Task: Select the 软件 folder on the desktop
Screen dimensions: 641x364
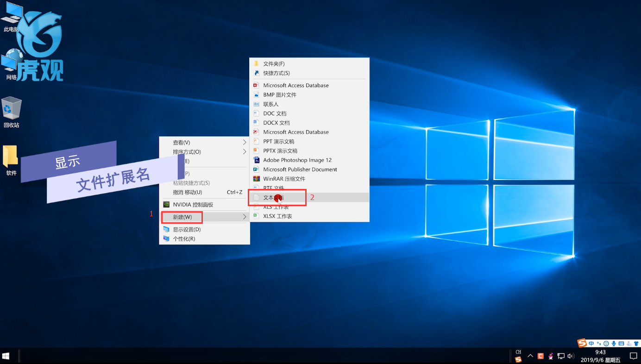Action: point(11,161)
